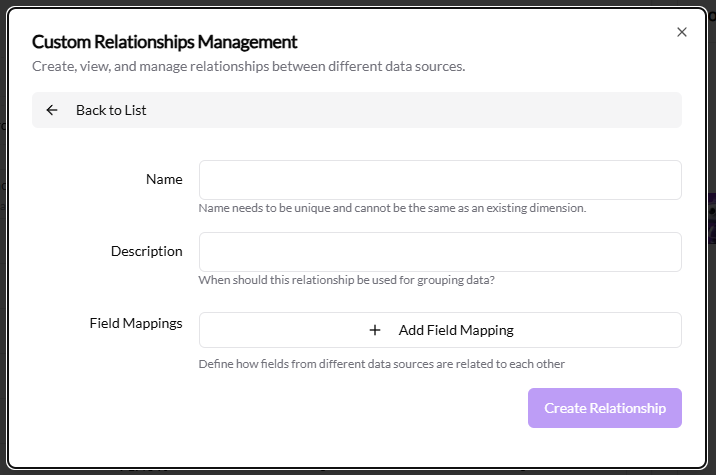Click the Name field label

pyautogui.click(x=164, y=180)
